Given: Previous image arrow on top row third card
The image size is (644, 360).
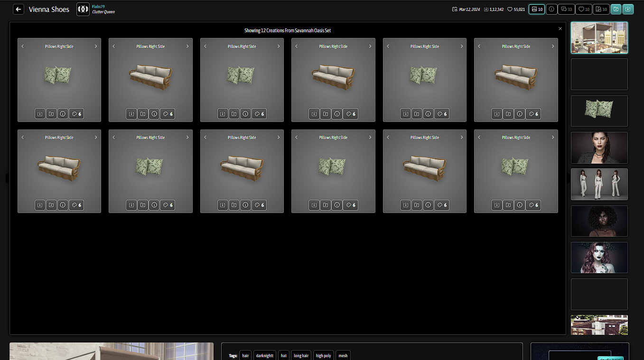Looking at the screenshot, I should tap(205, 46).
